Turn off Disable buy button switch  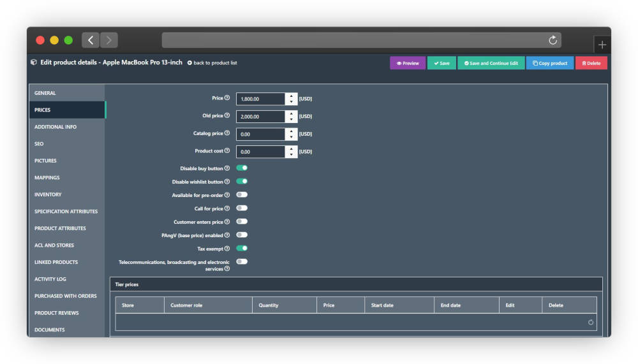(242, 168)
